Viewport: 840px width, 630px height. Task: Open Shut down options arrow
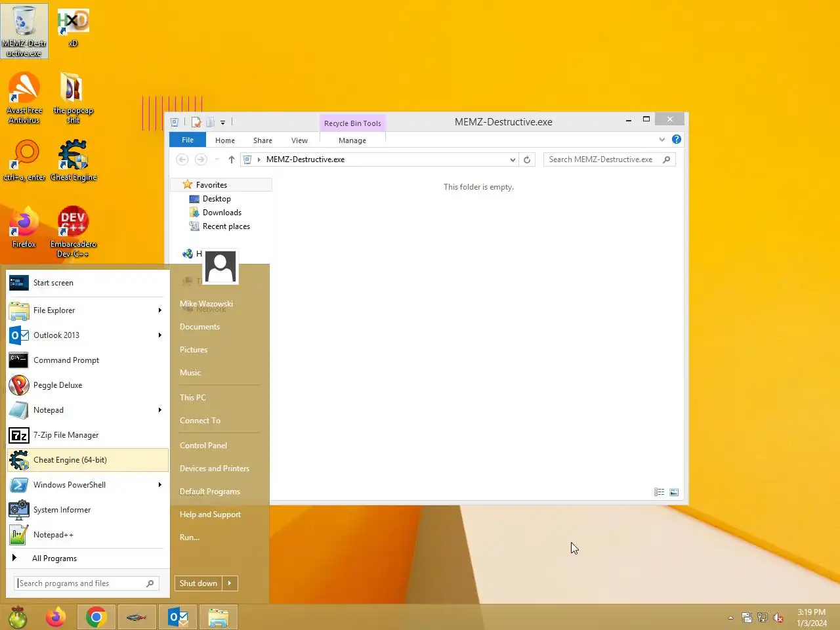click(230, 583)
